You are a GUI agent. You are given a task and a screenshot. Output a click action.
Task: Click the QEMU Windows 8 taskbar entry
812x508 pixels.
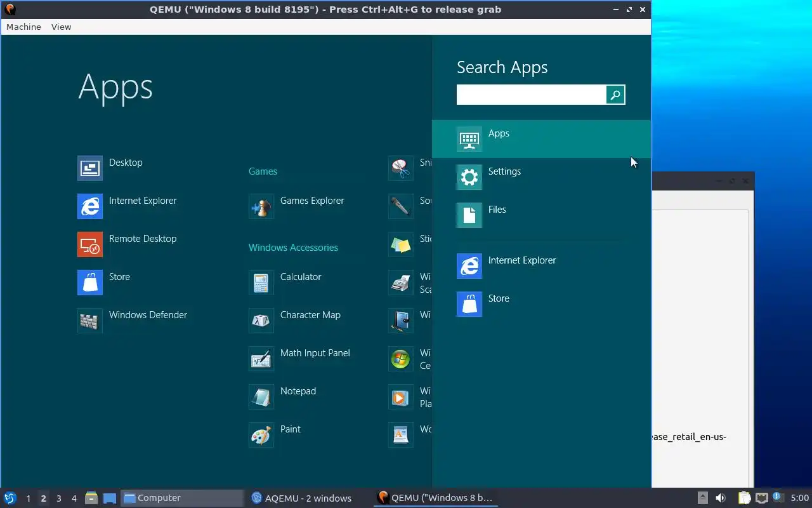[436, 498]
